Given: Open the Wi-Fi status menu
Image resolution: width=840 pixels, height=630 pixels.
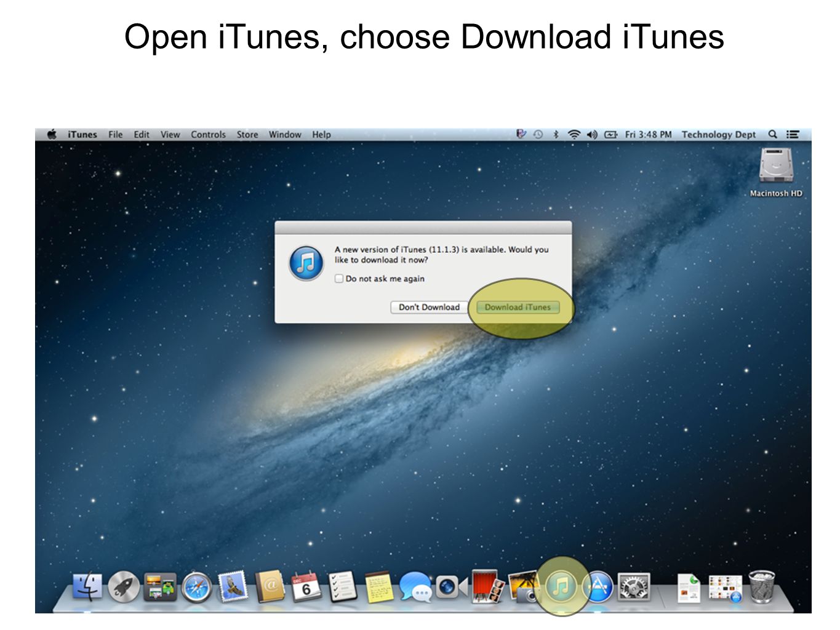Looking at the screenshot, I should point(574,134).
